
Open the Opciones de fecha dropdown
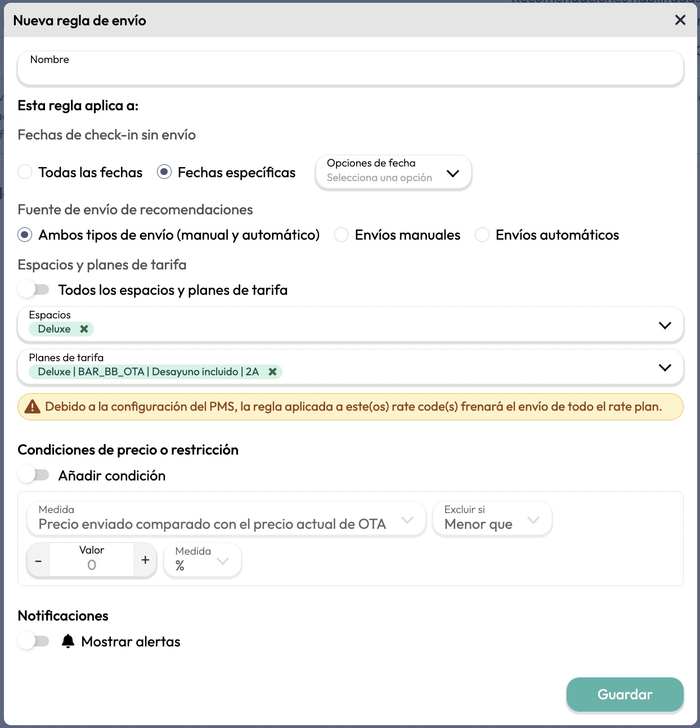(x=393, y=172)
